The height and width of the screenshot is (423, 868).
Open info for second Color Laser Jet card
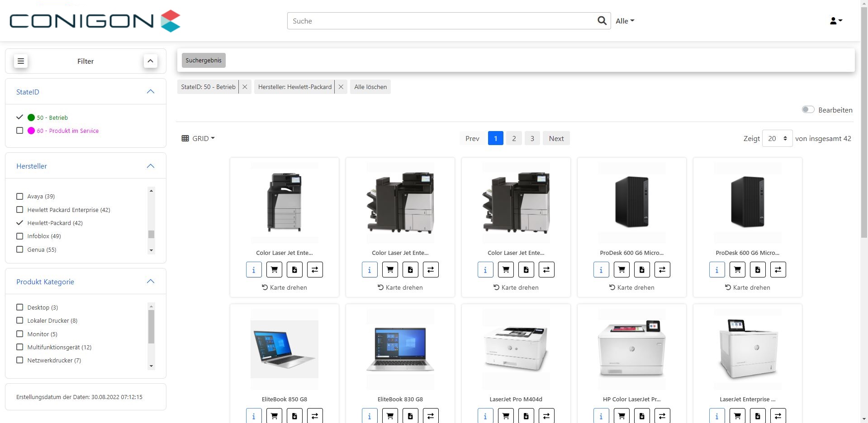[370, 270]
